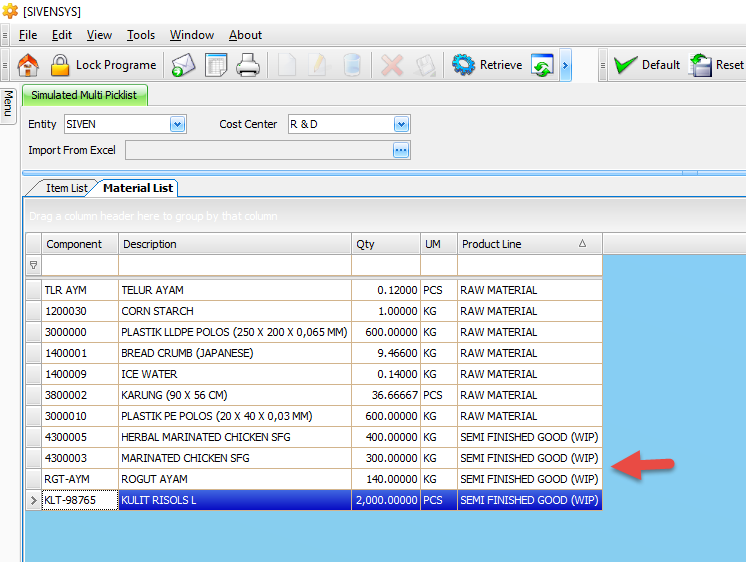Click the Retrieve button label

click(x=501, y=65)
